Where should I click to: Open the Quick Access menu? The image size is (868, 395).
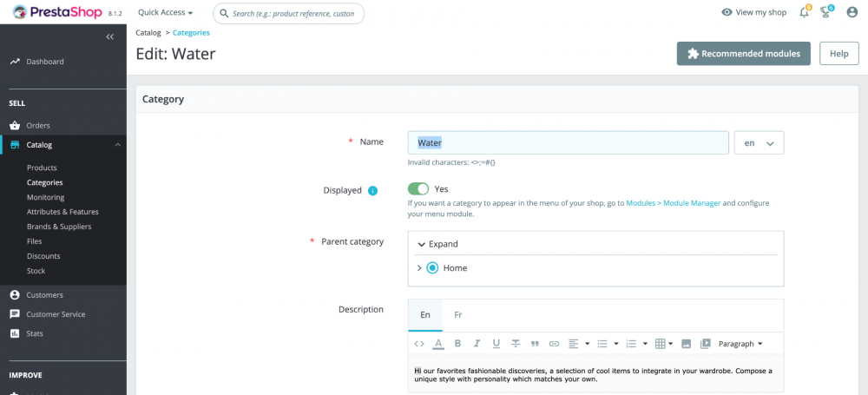tap(165, 13)
